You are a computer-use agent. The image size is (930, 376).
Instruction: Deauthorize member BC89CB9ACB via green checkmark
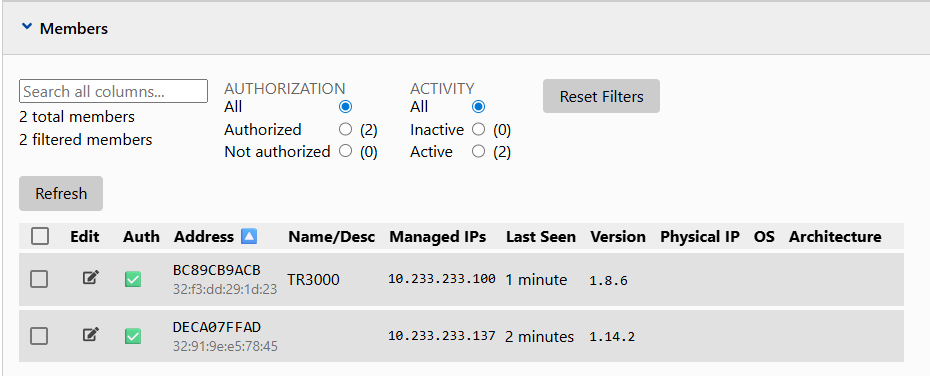tap(133, 279)
